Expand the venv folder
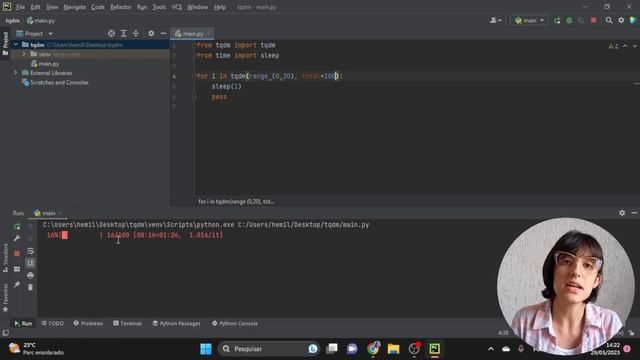 coord(24,54)
